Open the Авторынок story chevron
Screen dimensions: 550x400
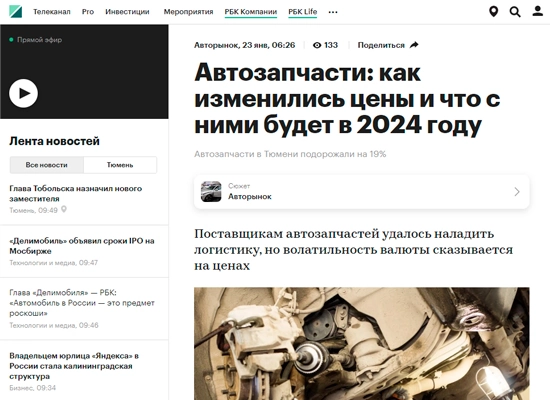click(x=517, y=192)
